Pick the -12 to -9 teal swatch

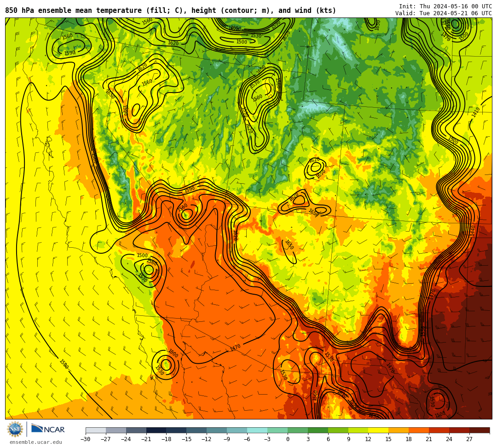pos(217,430)
